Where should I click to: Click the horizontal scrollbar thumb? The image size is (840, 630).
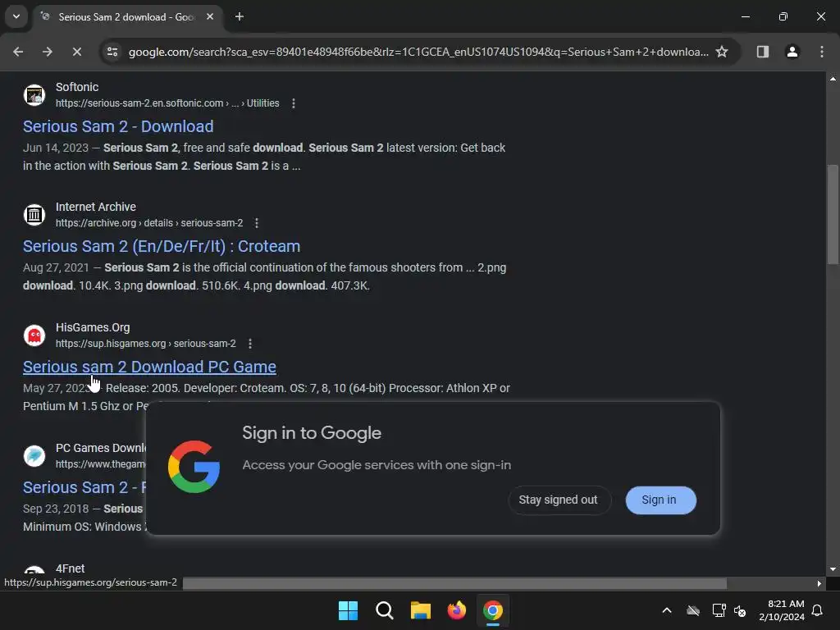pyautogui.click(x=454, y=583)
